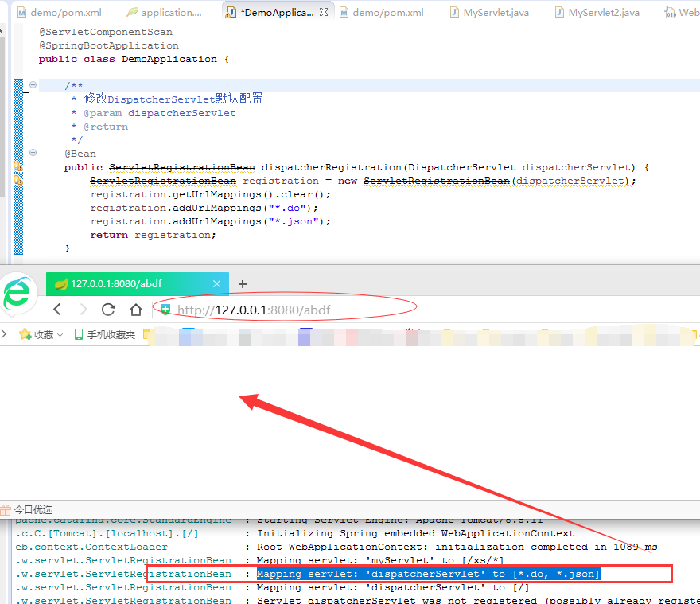Viewport: 700px width, 604px height.
Task: Switch to the MyServlet.java tab
Action: 489,13
